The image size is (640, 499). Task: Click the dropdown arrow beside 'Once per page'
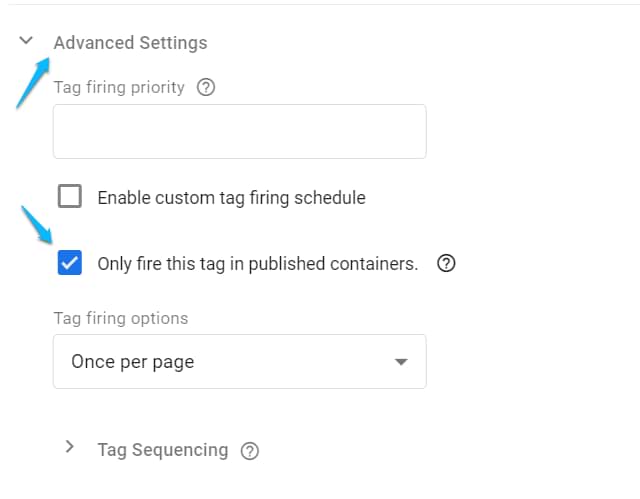point(401,362)
